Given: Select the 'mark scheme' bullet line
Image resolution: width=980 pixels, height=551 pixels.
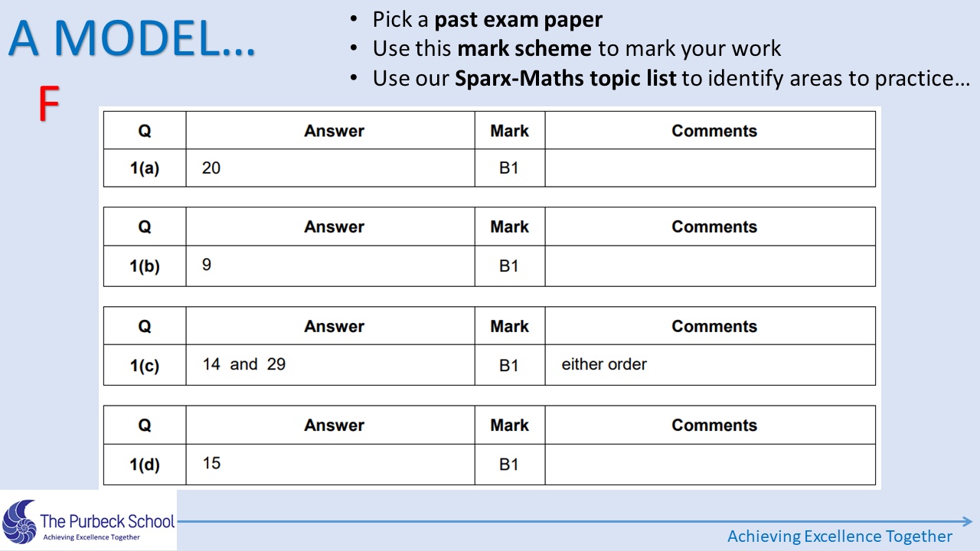Looking at the screenshot, I should 566,48.
